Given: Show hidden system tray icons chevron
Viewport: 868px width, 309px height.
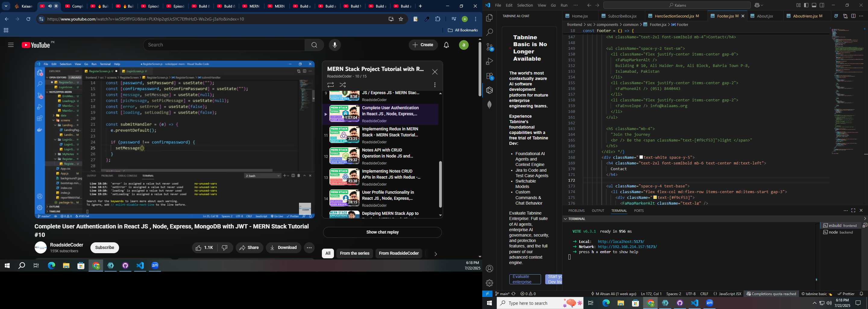Looking at the screenshot, I should click(x=814, y=303).
